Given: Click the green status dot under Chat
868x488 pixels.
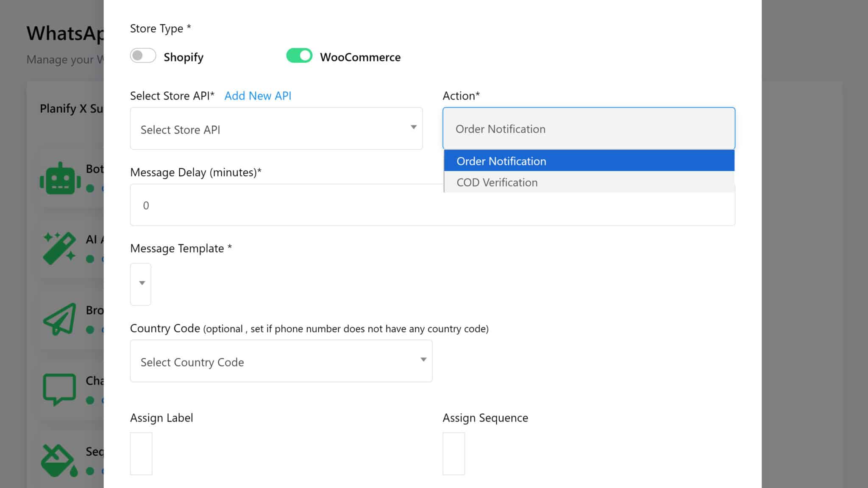Looking at the screenshot, I should [90, 400].
